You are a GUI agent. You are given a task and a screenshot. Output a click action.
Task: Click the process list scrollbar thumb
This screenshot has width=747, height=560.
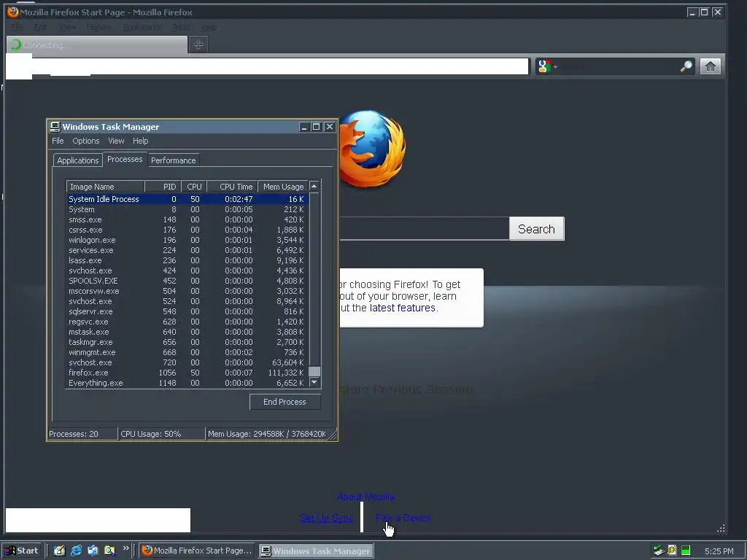point(314,371)
